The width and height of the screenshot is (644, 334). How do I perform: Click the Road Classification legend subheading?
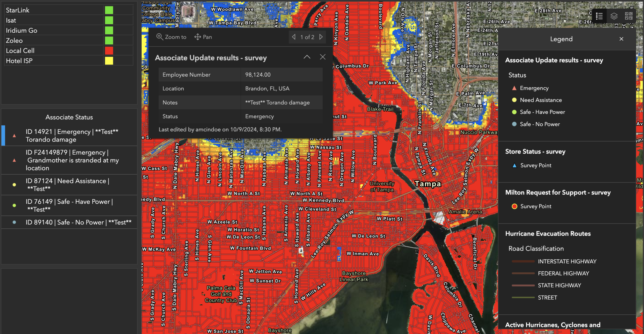536,249
